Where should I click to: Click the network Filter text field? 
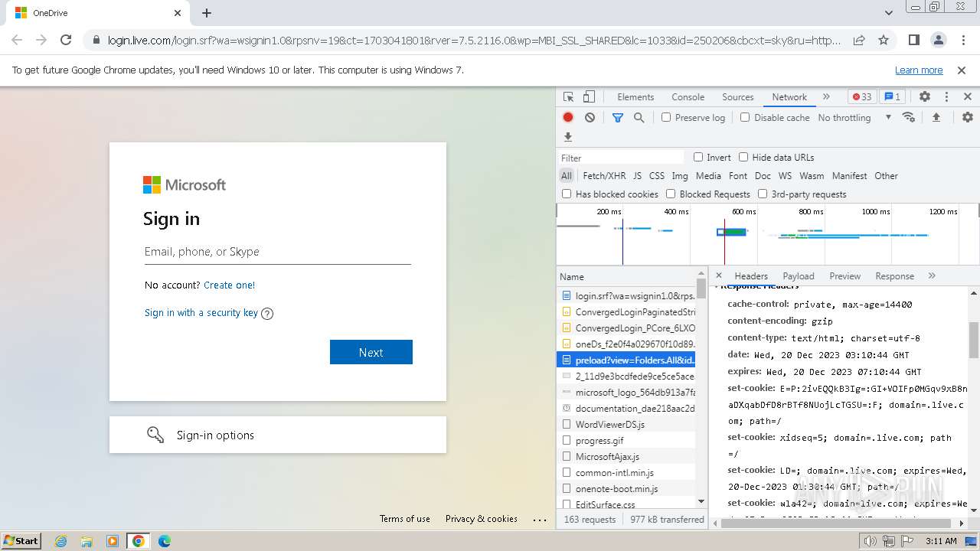click(622, 158)
